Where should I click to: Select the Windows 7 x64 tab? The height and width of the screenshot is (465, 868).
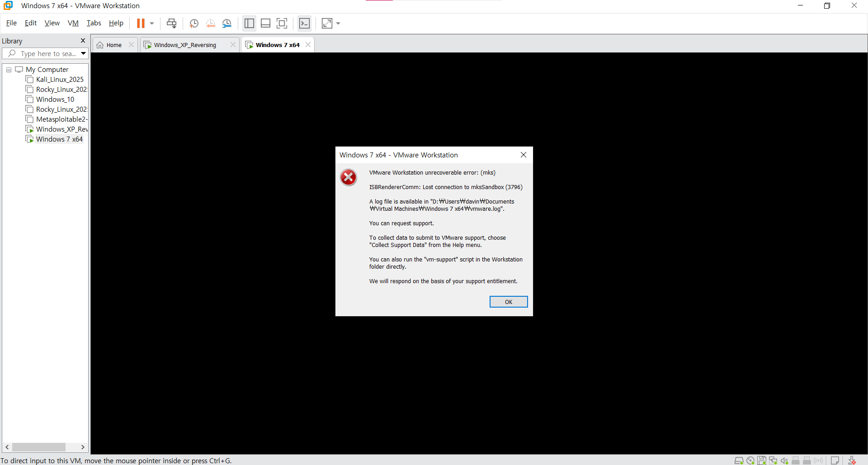tap(278, 45)
